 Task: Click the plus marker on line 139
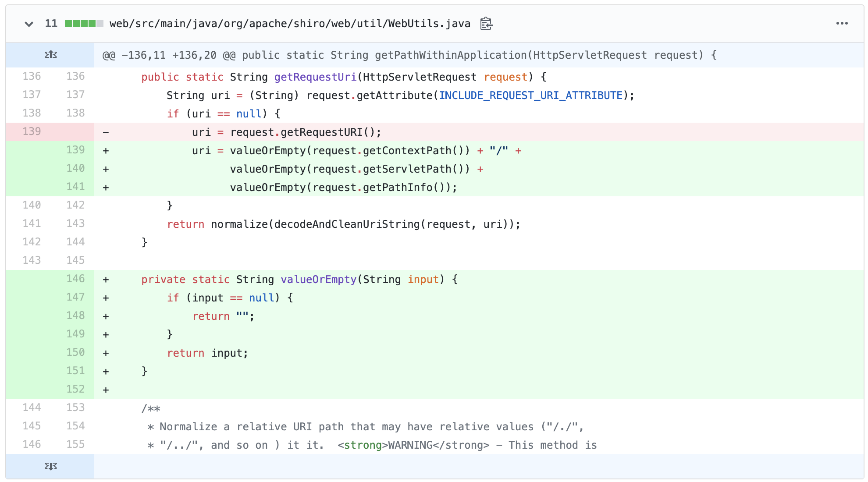106,151
